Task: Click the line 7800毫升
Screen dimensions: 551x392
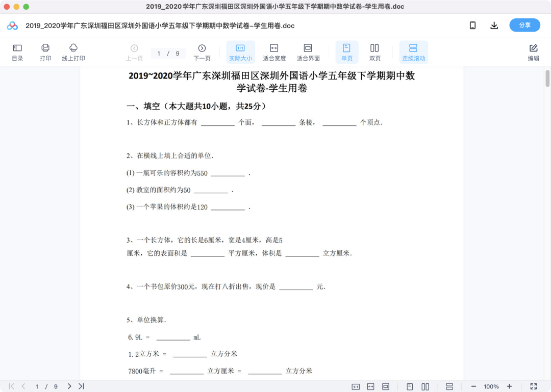Action: (x=220, y=371)
